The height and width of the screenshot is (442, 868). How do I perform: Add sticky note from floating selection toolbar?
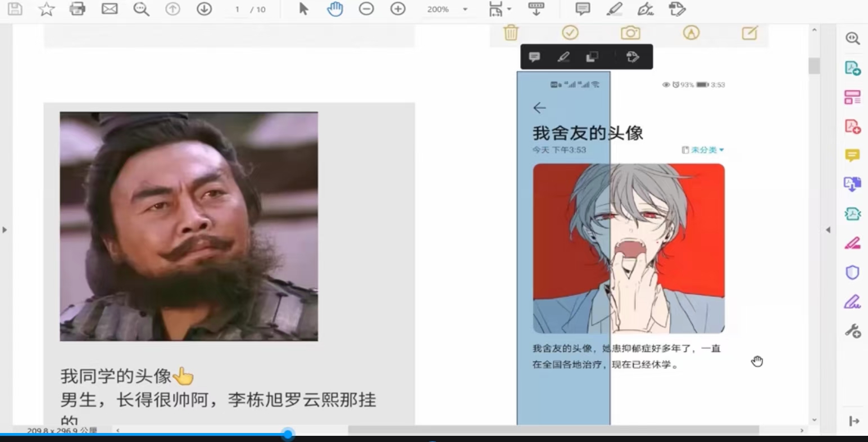pos(534,57)
